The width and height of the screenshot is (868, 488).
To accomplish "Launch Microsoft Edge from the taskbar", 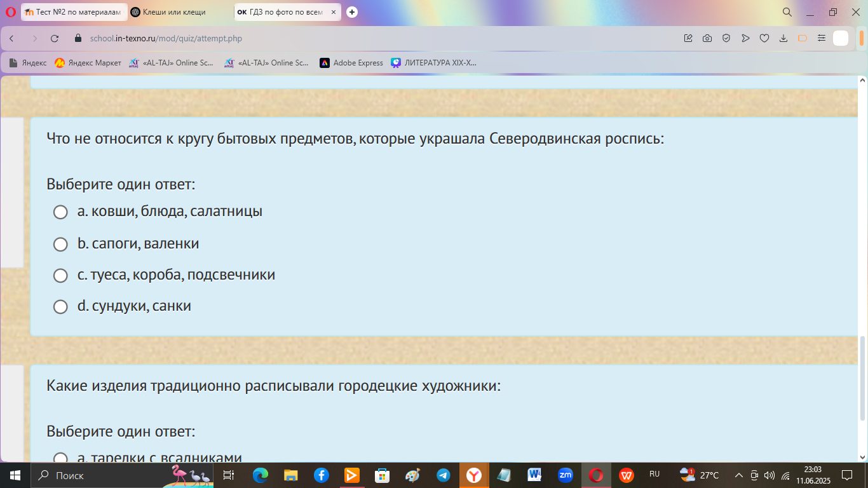I will click(261, 475).
